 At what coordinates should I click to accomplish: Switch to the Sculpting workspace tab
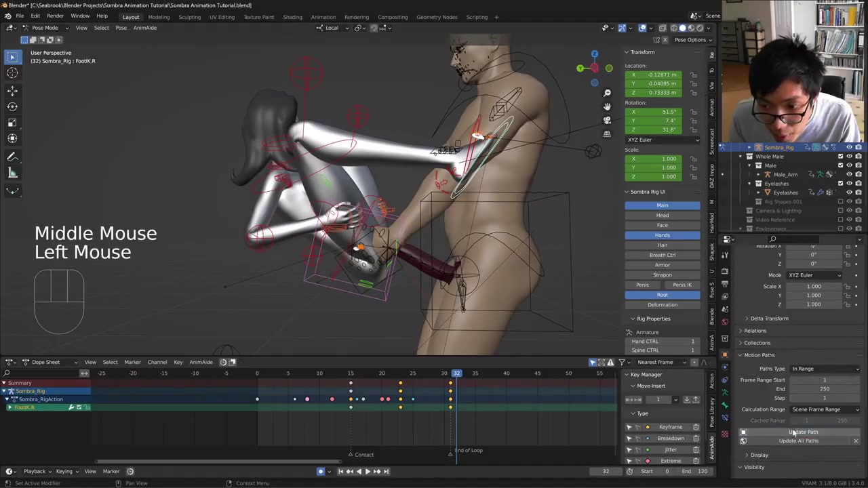click(x=189, y=17)
